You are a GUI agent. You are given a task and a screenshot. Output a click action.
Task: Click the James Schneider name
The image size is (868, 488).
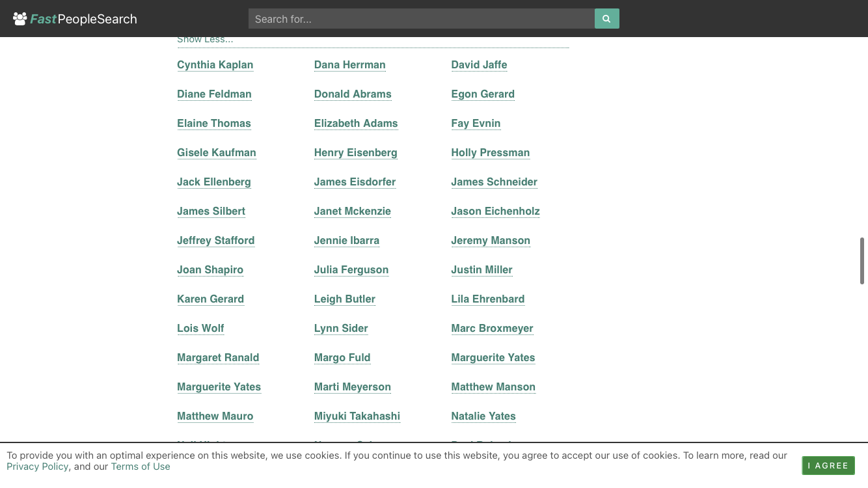tap(494, 182)
